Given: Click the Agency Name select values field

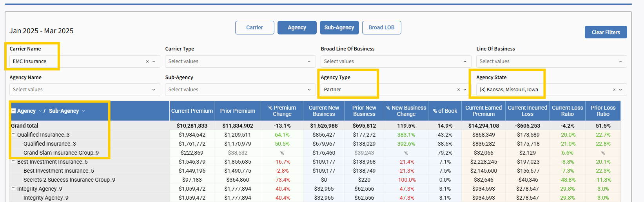Looking at the screenshot, I should (x=84, y=90).
